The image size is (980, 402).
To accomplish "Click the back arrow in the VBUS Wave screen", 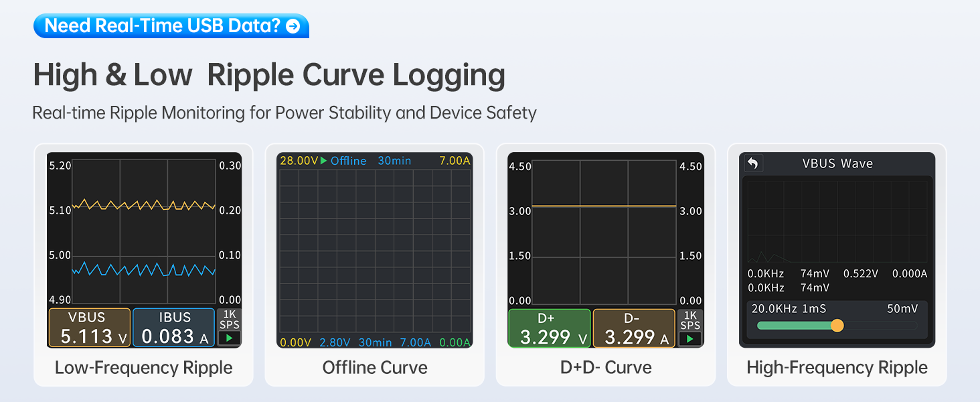I will point(753,163).
